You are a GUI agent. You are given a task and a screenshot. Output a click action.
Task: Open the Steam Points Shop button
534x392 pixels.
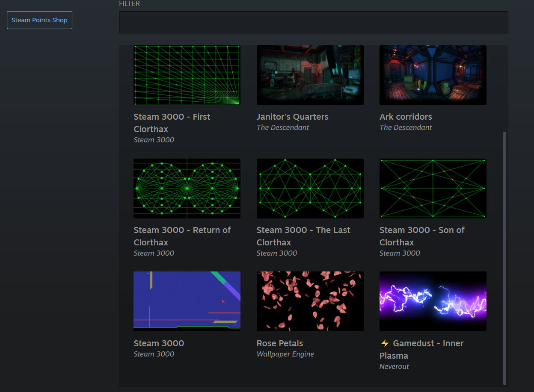pyautogui.click(x=39, y=20)
